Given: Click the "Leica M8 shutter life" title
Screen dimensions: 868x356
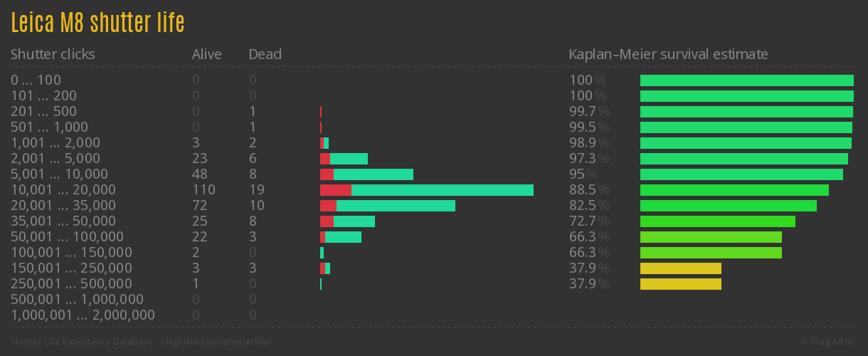Looking at the screenshot, I should tap(97, 23).
